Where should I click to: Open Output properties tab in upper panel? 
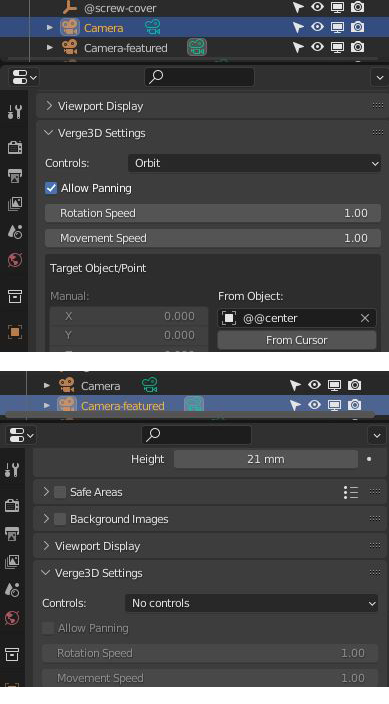(x=14, y=176)
